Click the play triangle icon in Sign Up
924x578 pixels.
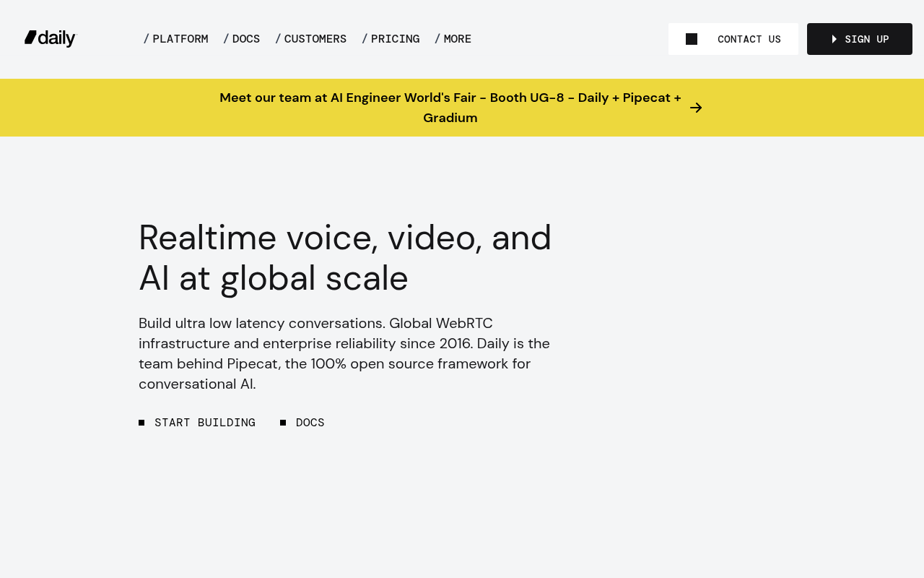[834, 39]
